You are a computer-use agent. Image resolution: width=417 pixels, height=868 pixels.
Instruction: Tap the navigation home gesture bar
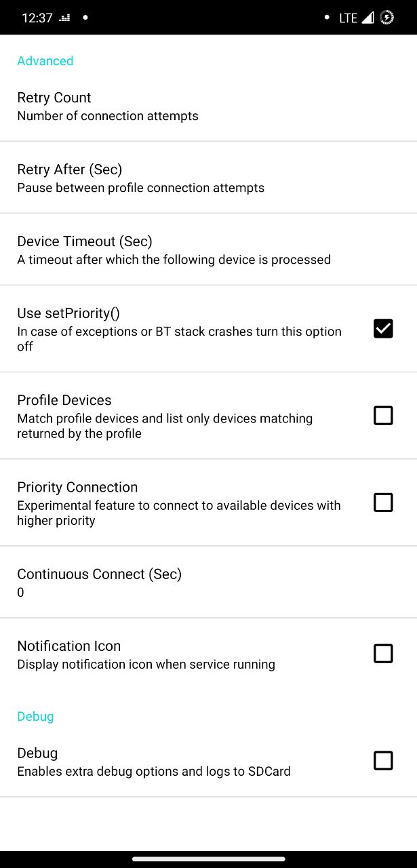click(208, 859)
